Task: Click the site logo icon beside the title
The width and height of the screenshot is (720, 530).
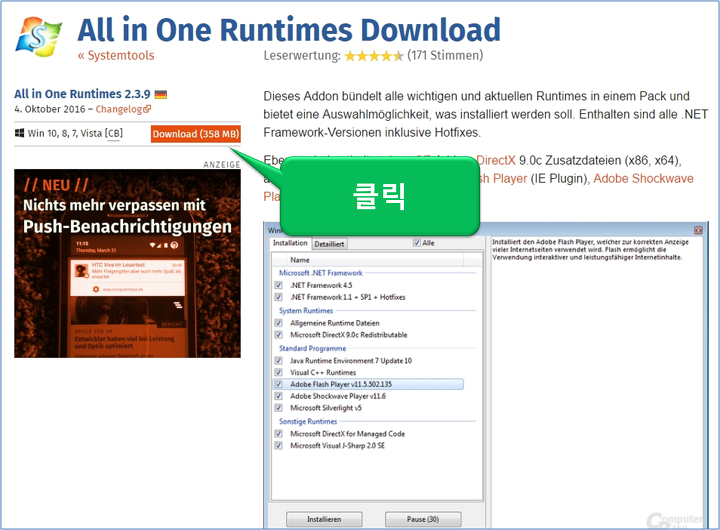Action: click(x=38, y=37)
